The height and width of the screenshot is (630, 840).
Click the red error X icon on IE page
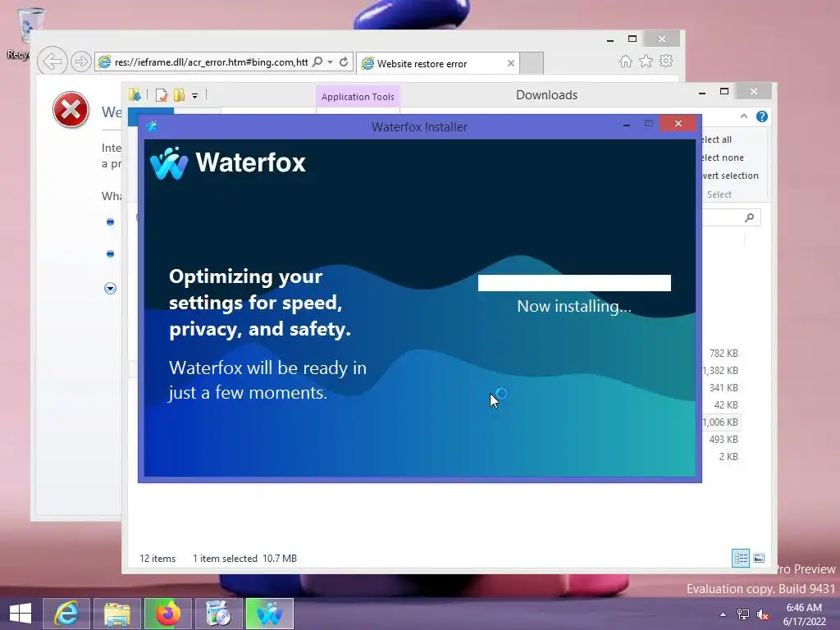(x=71, y=110)
